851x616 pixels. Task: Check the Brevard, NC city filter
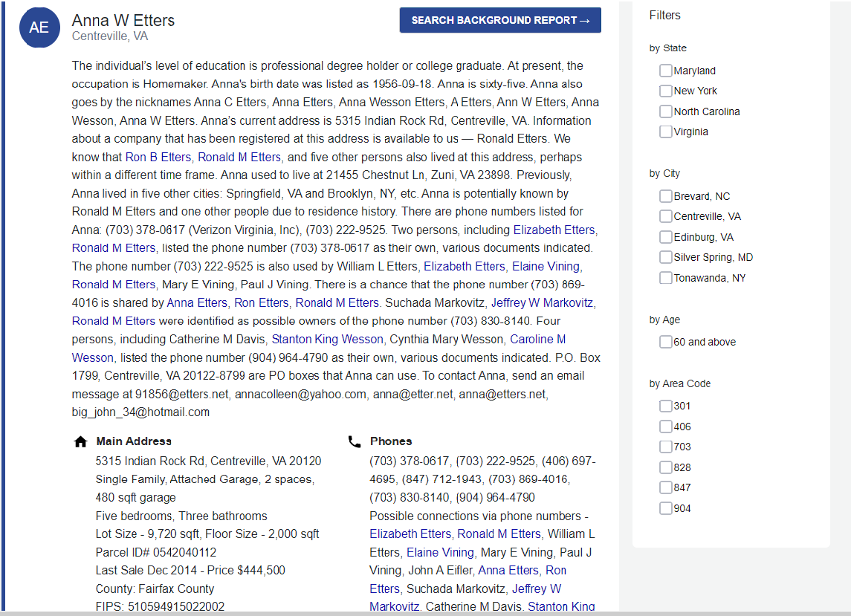[665, 196]
